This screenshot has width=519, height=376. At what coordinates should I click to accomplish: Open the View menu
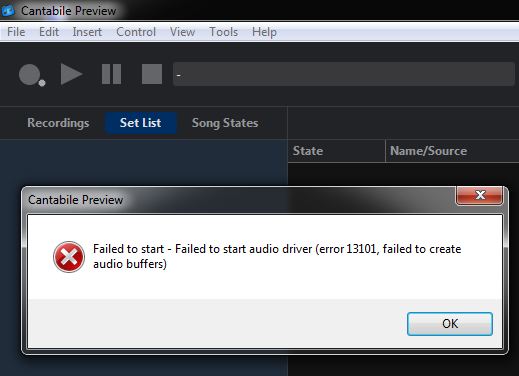[x=182, y=32]
